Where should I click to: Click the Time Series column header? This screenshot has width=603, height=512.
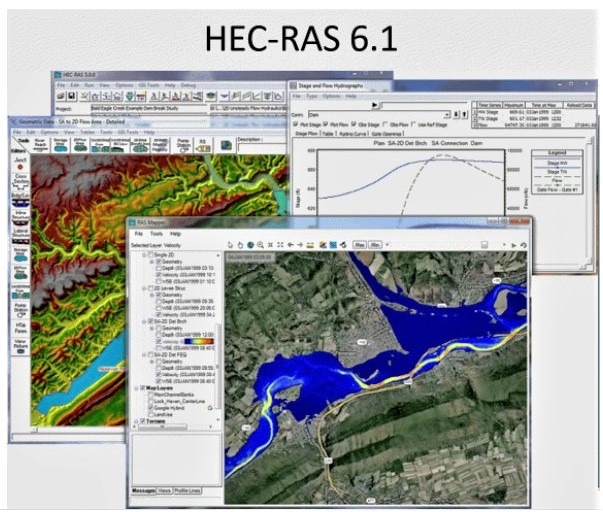pos(490,105)
